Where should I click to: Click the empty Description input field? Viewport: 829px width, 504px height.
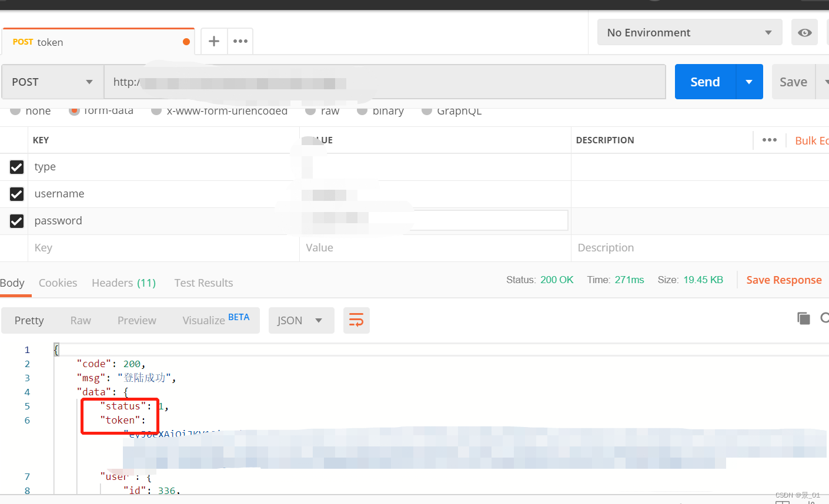click(x=700, y=248)
